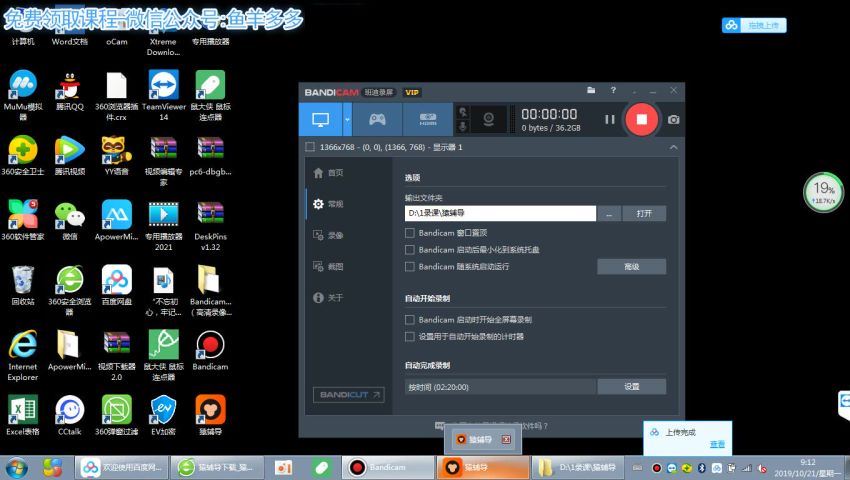850x480 pixels.
Task: Click the 设置 auto-complete recording button
Action: pos(632,387)
